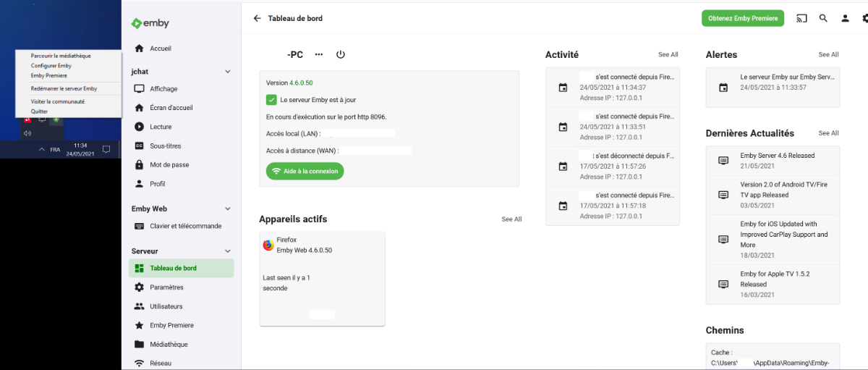Click the Emby logo
868x370 pixels.
click(x=150, y=23)
